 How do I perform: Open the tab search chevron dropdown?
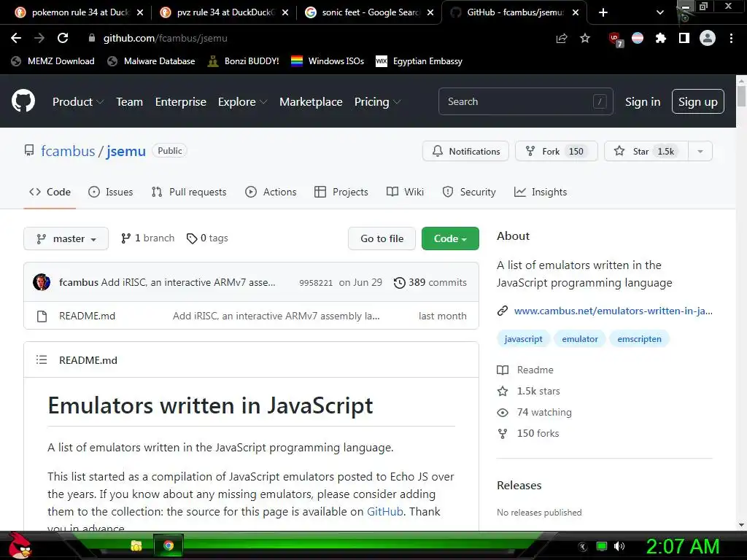click(x=659, y=12)
